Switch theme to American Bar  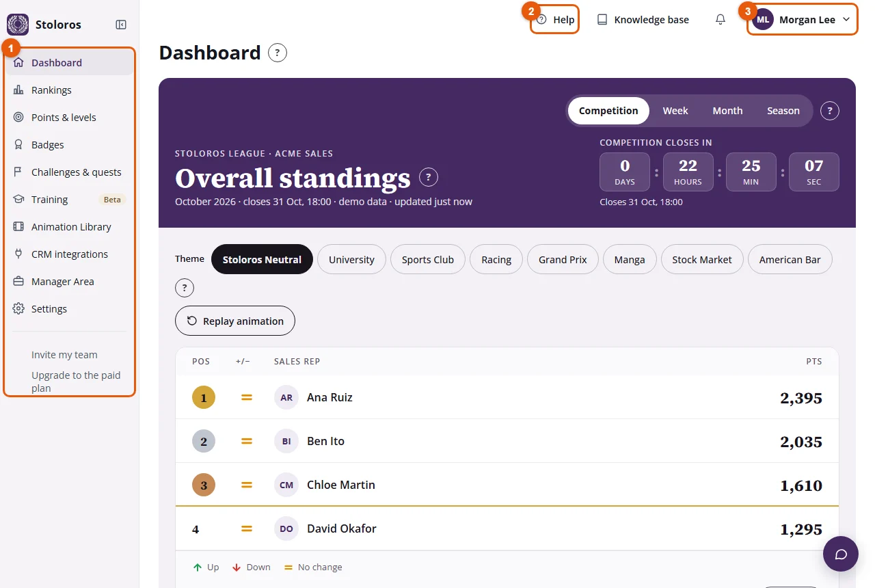pyautogui.click(x=790, y=259)
